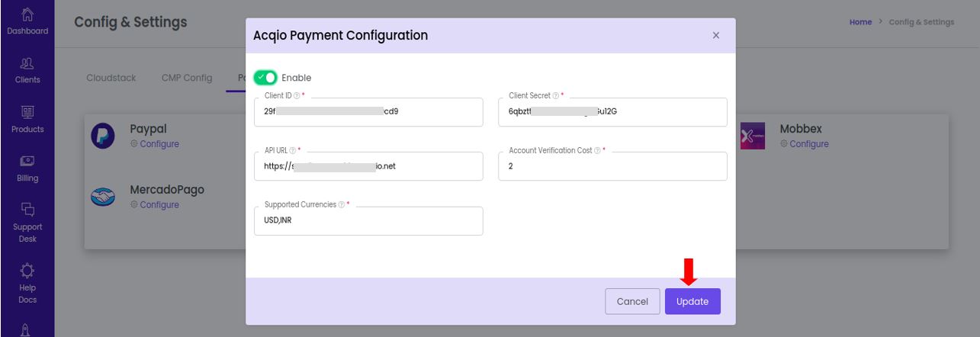Click the Home breadcrumb link
Viewport: 980px width, 337px height.
click(x=860, y=22)
